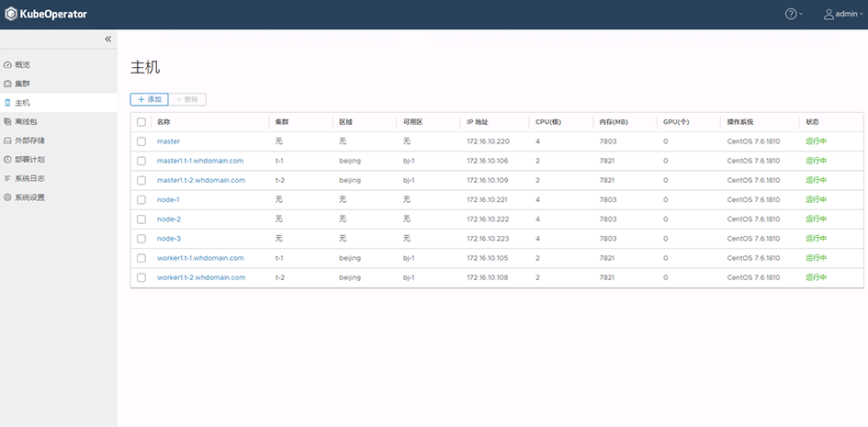Viewport: 868px width, 427px height.
Task: Click IP address 172.16.10.106
Action: (x=488, y=161)
